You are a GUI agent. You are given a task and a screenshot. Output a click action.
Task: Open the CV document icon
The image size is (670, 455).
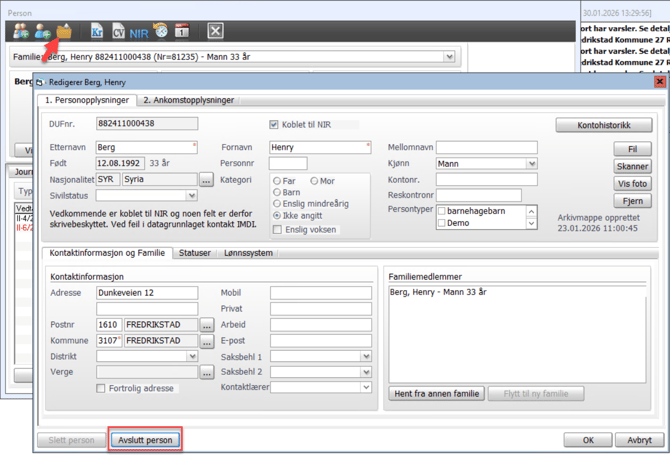point(118,31)
